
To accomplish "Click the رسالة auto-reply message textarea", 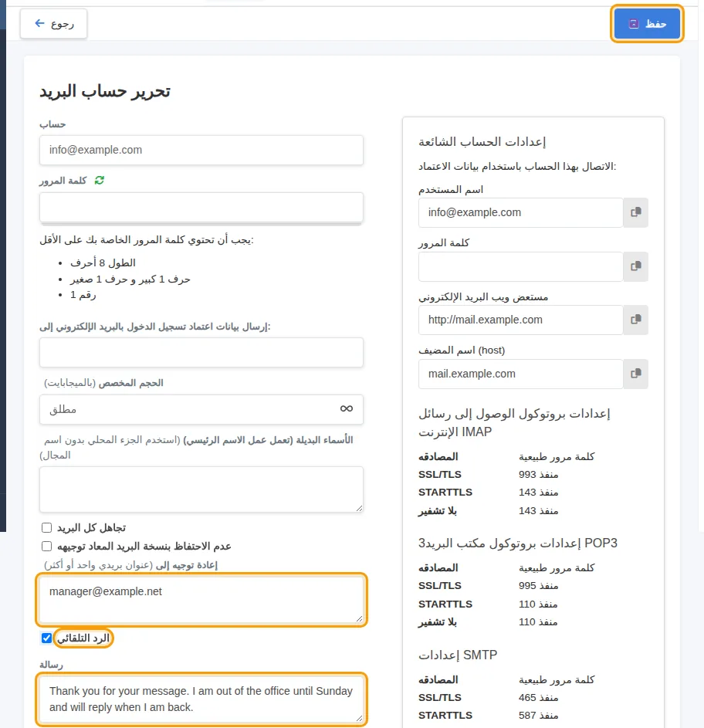I will [201, 699].
